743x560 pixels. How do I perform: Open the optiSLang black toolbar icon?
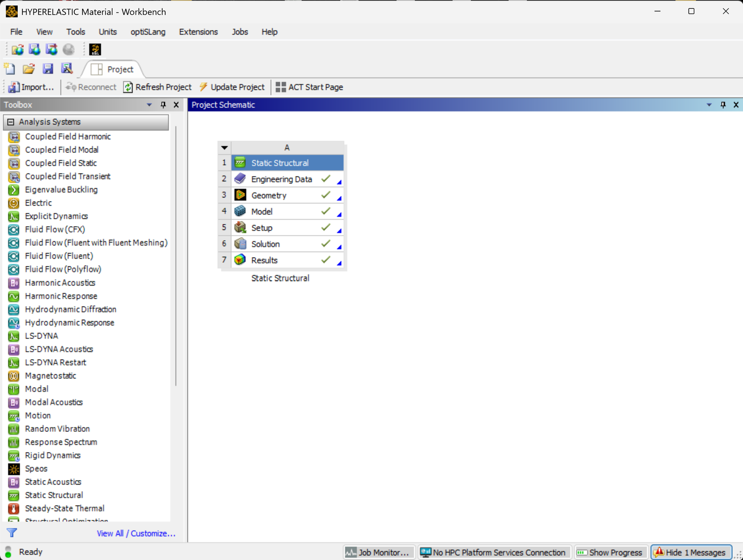(x=95, y=50)
